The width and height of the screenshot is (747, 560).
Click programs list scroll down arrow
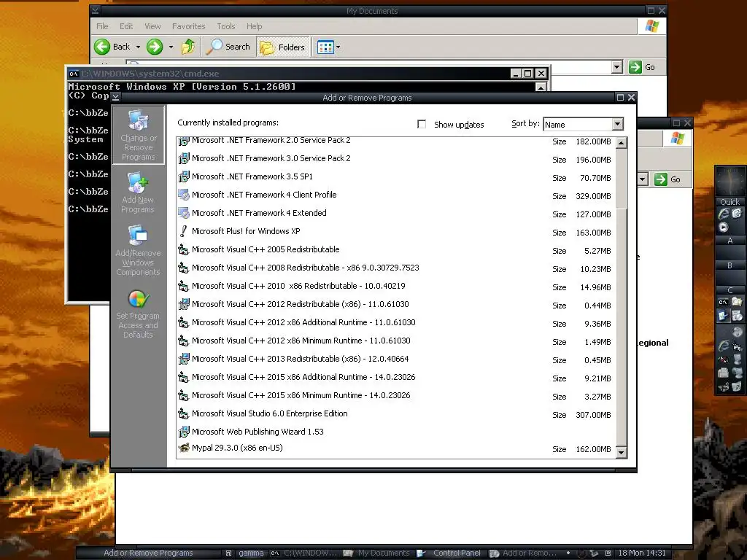[622, 452]
